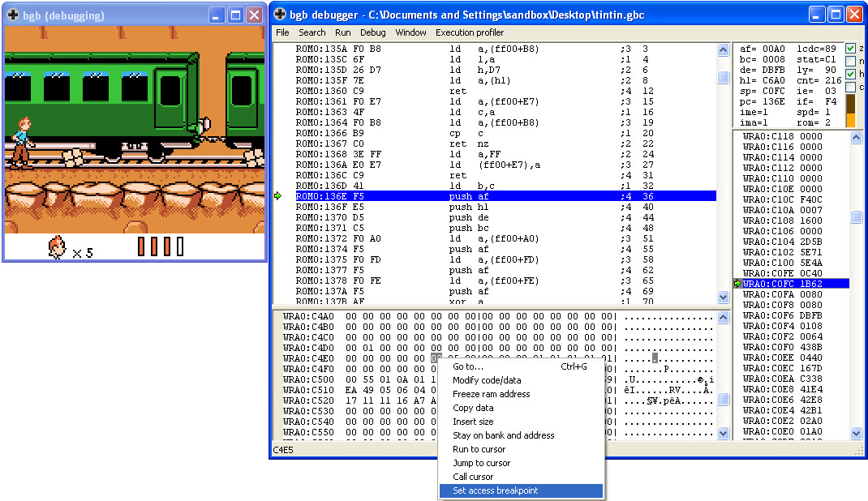868x501 pixels.
Task: Select stack entry WRA0:C0FC 1B62
Action: click(796, 284)
